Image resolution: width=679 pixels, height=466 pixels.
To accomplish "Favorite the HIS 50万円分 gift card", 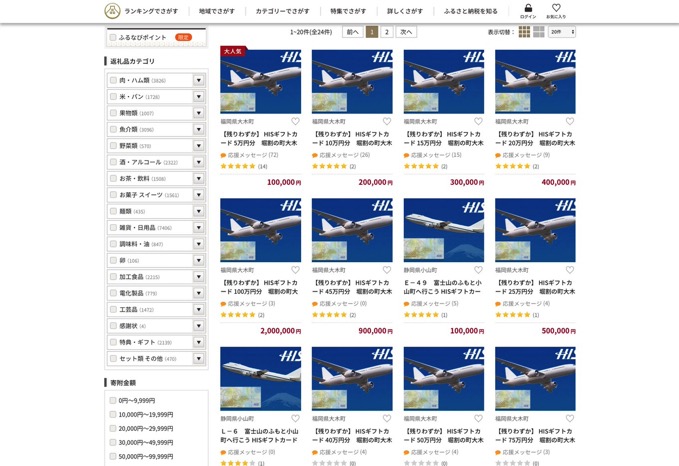I will tap(478, 418).
